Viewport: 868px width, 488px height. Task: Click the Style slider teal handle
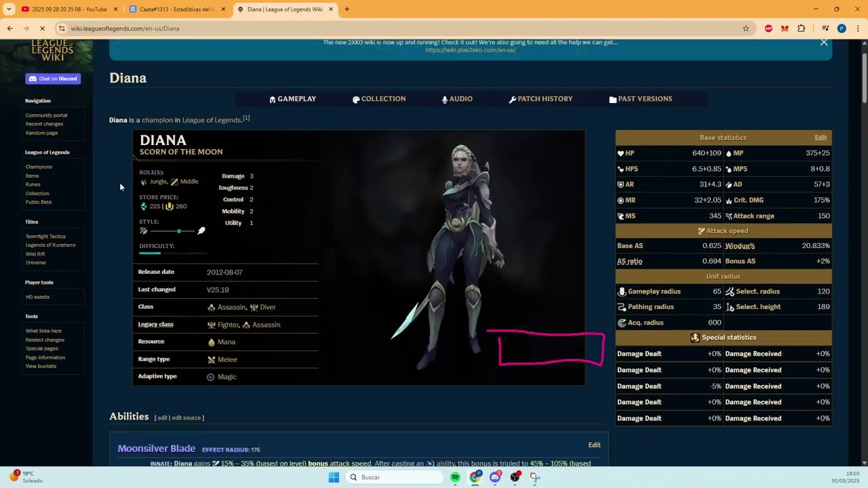coord(179,231)
